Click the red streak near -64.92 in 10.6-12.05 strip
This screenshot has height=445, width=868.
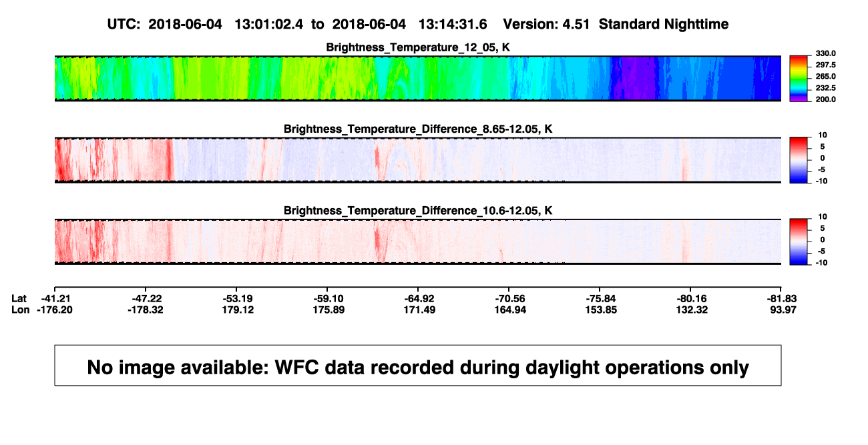pos(379,242)
